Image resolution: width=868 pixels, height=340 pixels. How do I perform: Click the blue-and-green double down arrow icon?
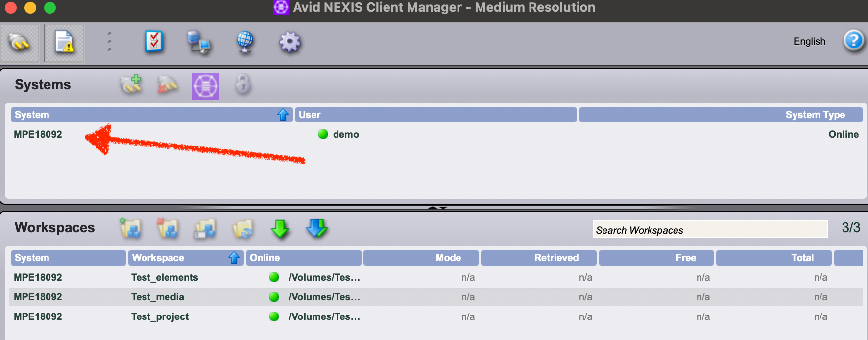[317, 228]
